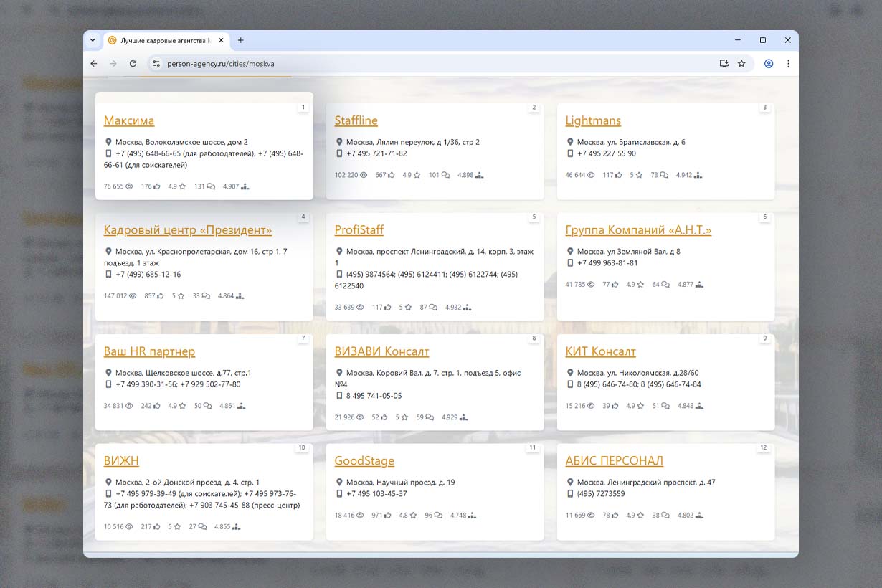The width and height of the screenshot is (882, 588).
Task: Click star rating icon on ProfiStaff card
Action: pyautogui.click(x=408, y=308)
